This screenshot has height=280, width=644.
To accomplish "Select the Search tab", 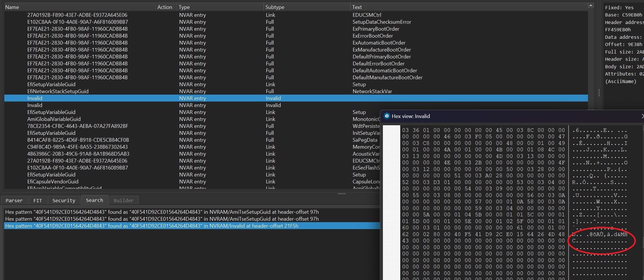I will [94, 200].
